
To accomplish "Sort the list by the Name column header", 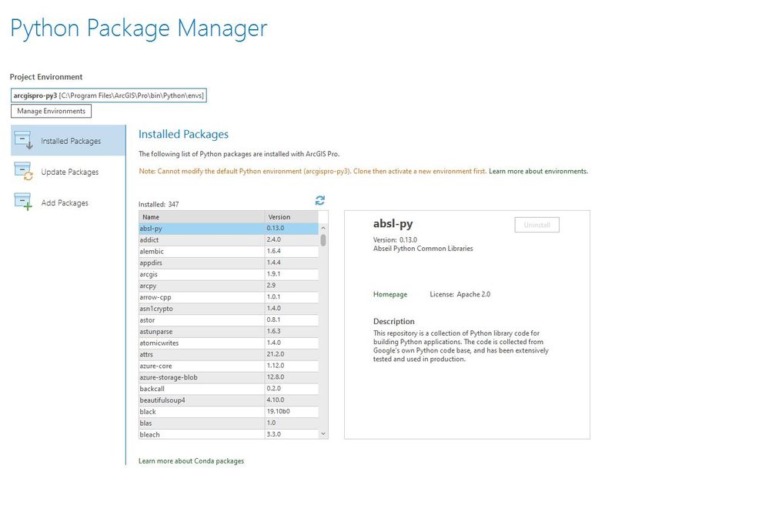I will click(x=202, y=216).
